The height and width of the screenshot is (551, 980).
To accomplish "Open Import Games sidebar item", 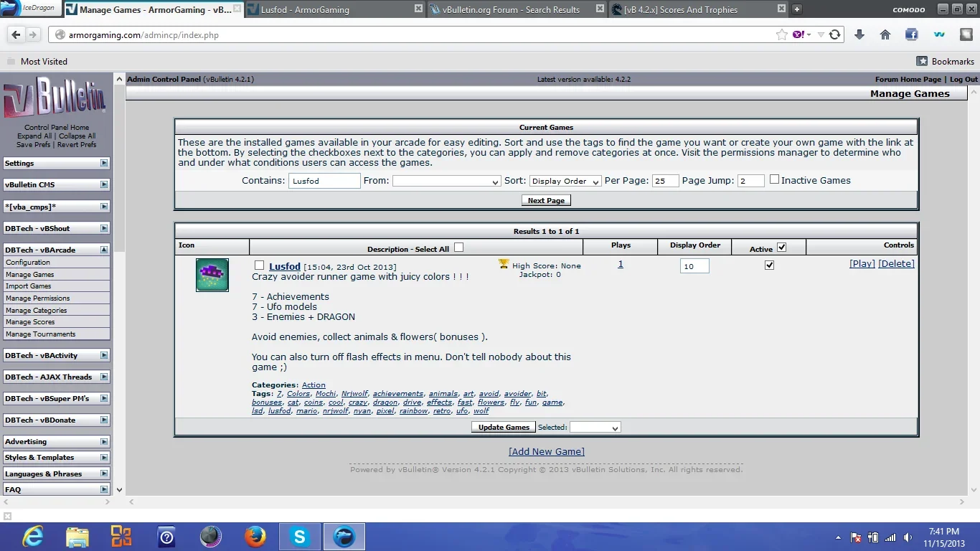I will [x=57, y=286].
